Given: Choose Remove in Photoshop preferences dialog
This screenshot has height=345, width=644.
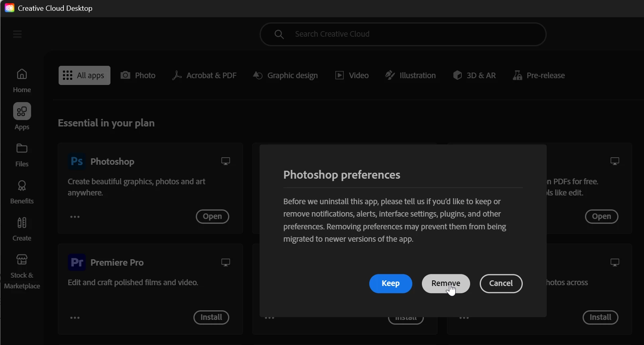Looking at the screenshot, I should pos(446,284).
